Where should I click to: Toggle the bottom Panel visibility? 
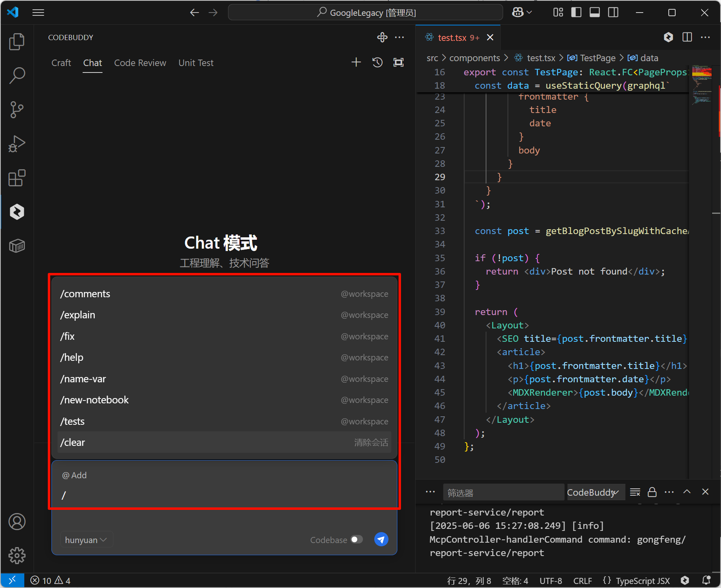point(595,13)
